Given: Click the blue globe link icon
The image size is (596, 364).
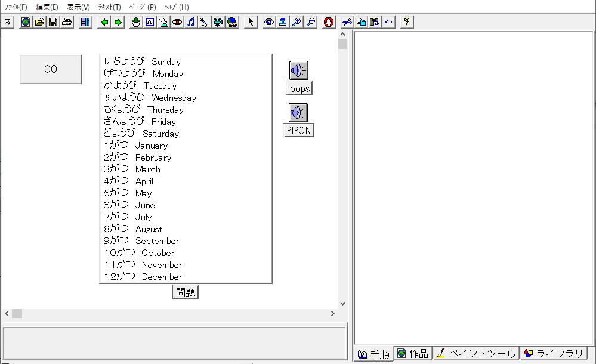Looking at the screenshot, I should [232, 22].
